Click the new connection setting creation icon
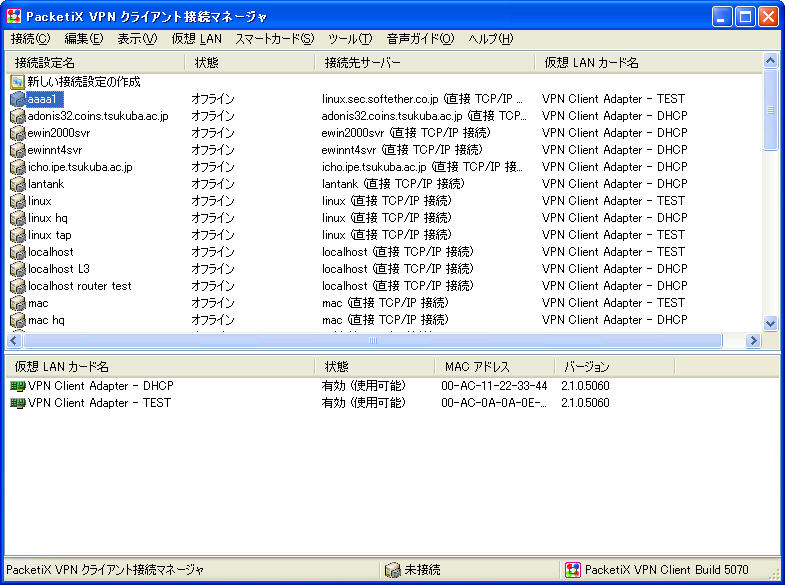785x585 pixels. click(17, 82)
